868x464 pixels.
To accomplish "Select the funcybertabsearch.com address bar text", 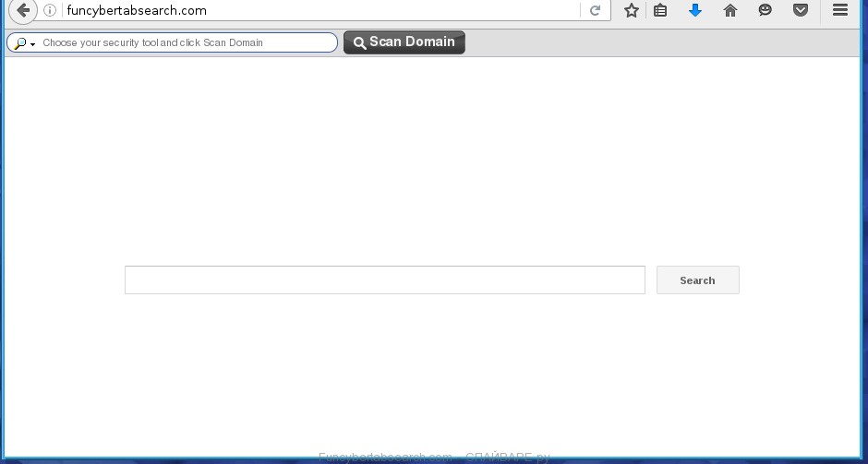I will [x=137, y=11].
